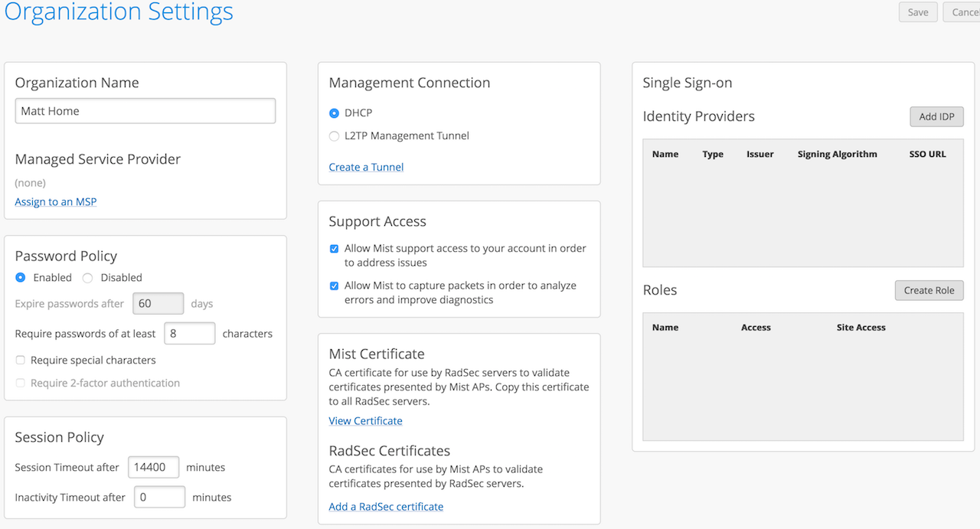
Task: Open the Create a Tunnel link
Action: (x=366, y=167)
